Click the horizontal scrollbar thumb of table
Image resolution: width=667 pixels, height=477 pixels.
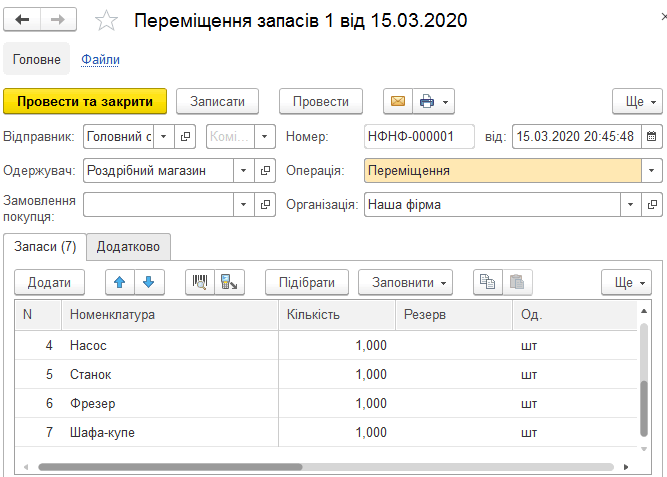pos(170,467)
